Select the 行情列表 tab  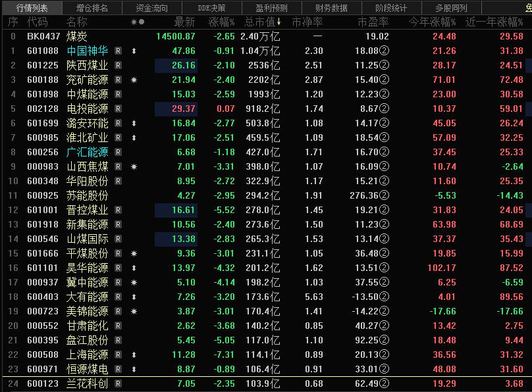click(x=32, y=8)
